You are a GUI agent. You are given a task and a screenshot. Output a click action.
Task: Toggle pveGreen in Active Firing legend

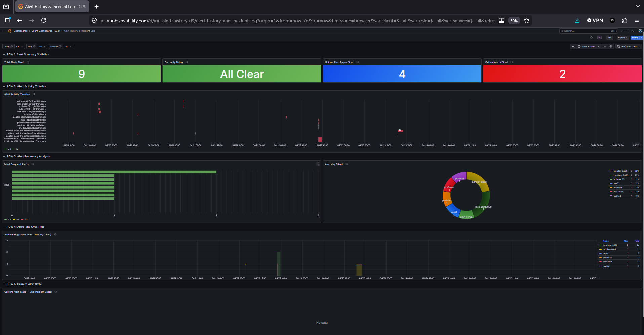coord(607,262)
